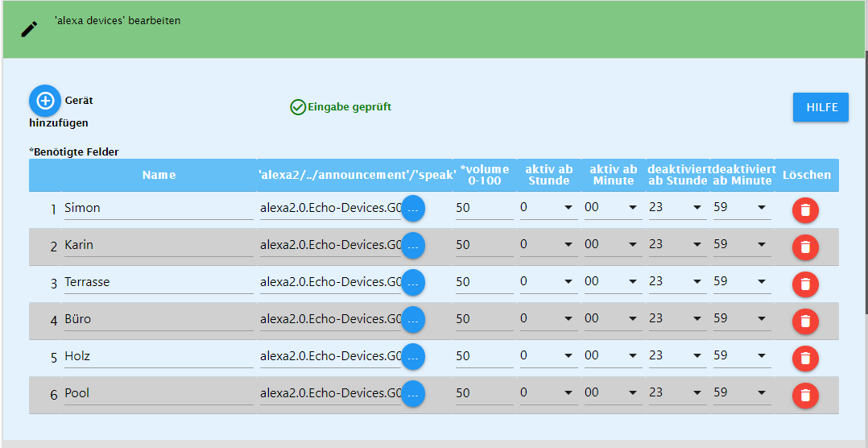Image resolution: width=868 pixels, height=448 pixels.
Task: Click the Echo-Devices path field for Holz
Action: point(330,357)
